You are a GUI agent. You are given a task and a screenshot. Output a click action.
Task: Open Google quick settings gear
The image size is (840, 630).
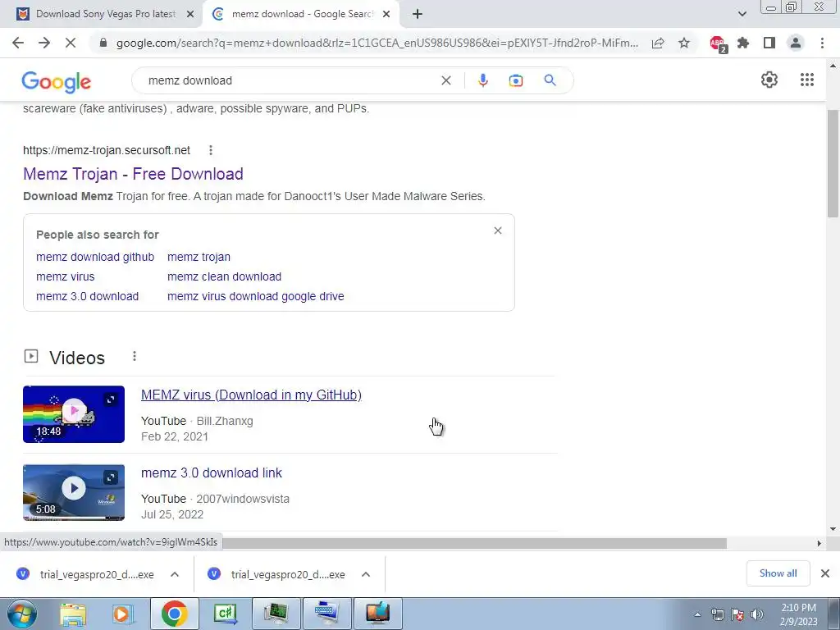[x=769, y=80]
